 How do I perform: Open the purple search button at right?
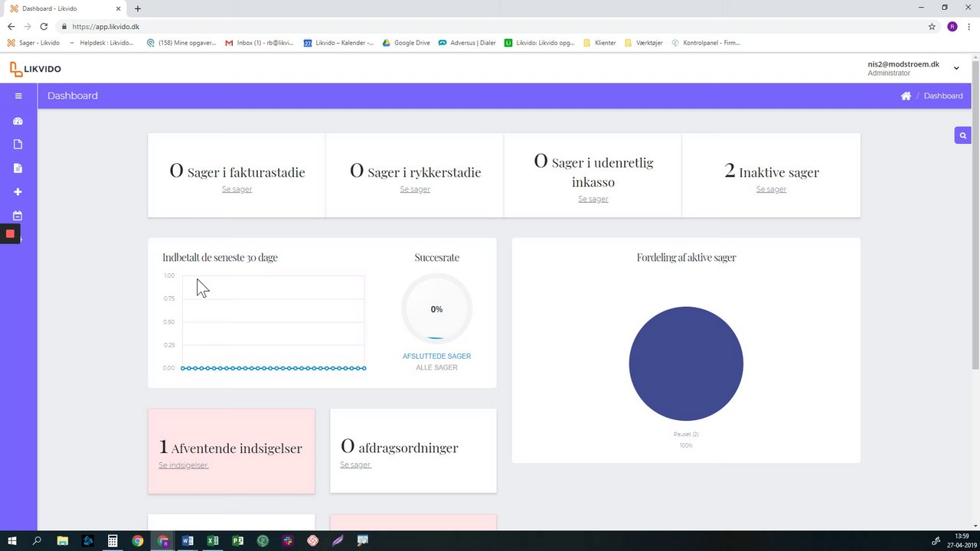(962, 135)
